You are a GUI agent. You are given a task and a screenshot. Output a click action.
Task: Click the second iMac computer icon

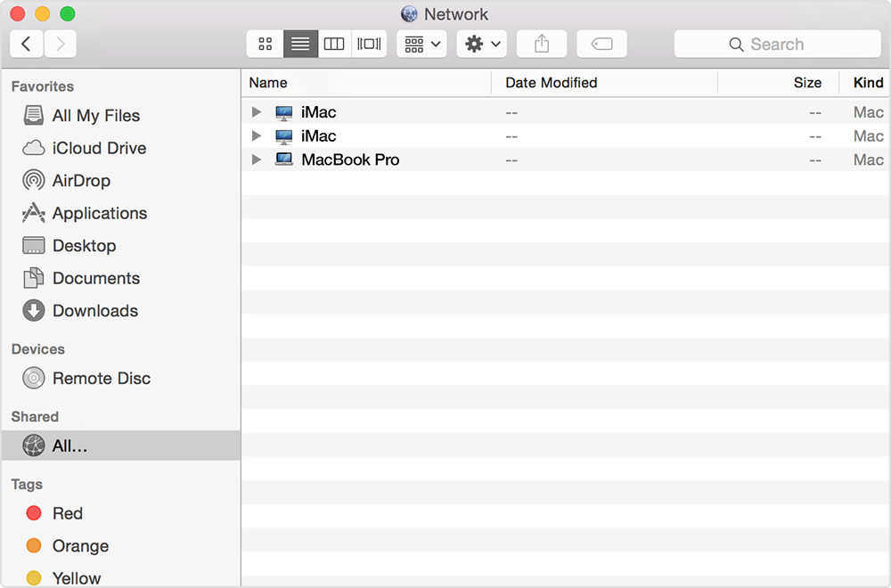284,136
